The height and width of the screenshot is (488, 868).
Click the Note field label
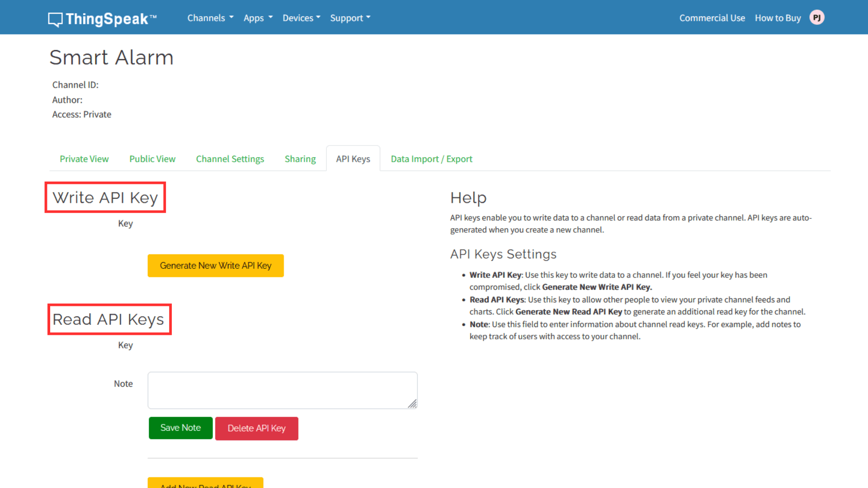coord(123,384)
